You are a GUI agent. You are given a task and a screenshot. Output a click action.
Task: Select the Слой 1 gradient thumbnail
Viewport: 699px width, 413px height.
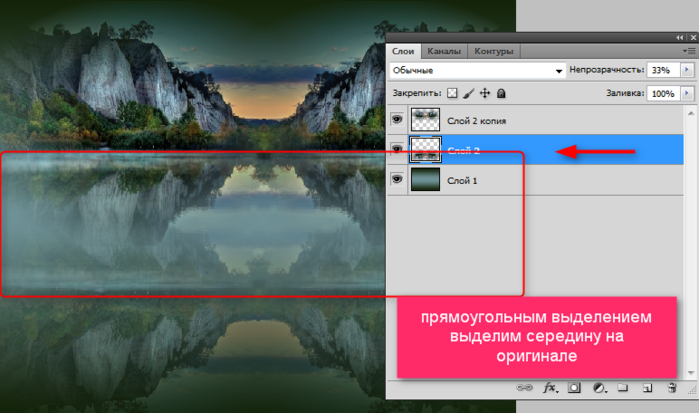pyautogui.click(x=425, y=179)
